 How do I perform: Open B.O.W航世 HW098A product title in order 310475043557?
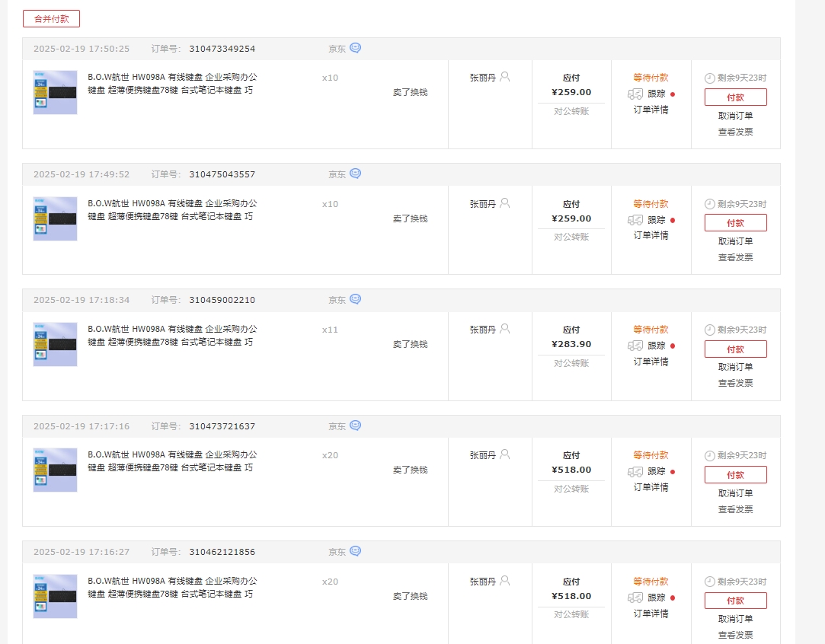click(x=172, y=210)
